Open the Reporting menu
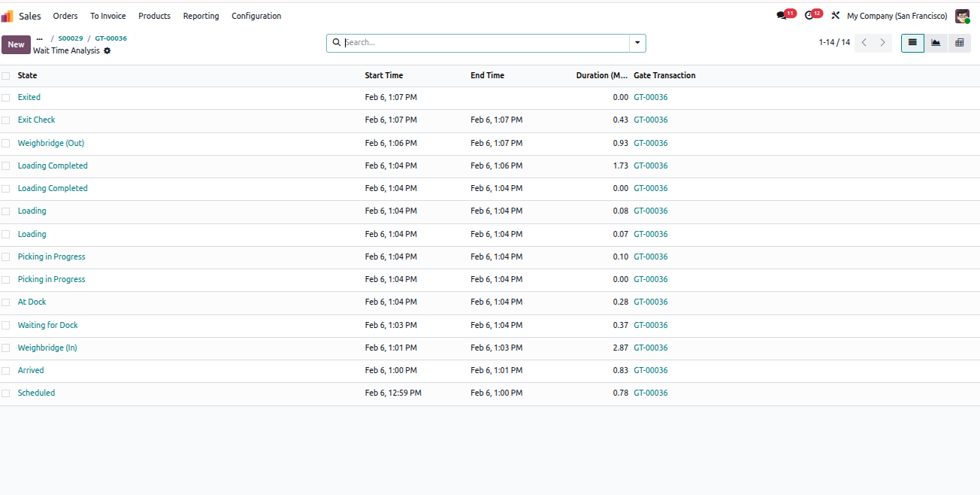Screen dimensions: 980x495 [201, 16]
